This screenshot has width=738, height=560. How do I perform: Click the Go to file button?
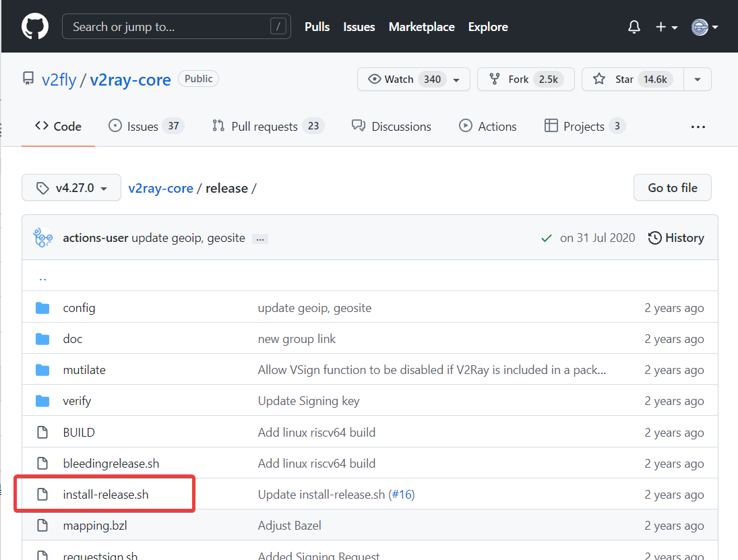pyautogui.click(x=672, y=188)
